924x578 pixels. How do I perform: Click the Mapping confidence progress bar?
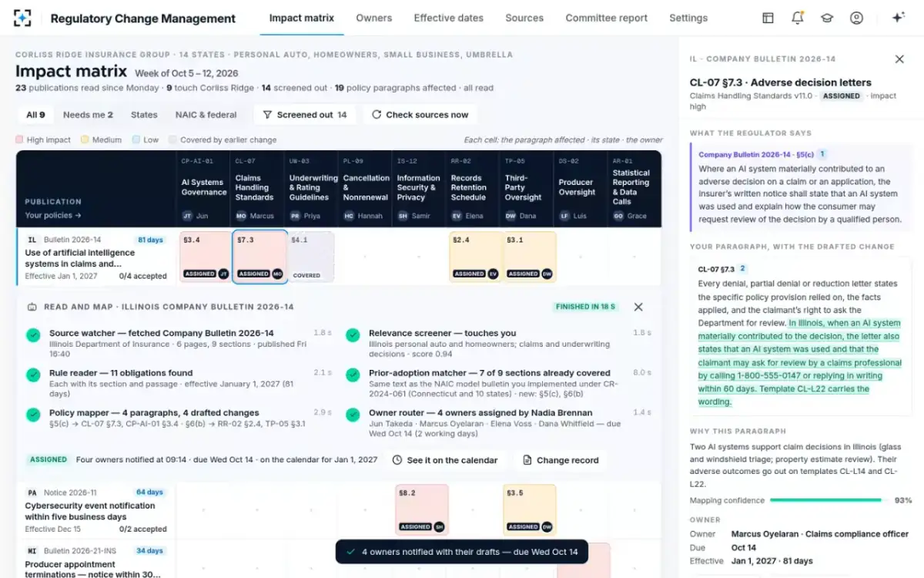828,500
